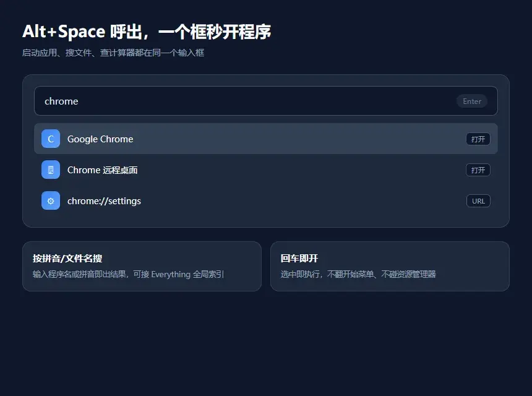Click description mentioning Everything 全局索引

[x=128, y=274]
